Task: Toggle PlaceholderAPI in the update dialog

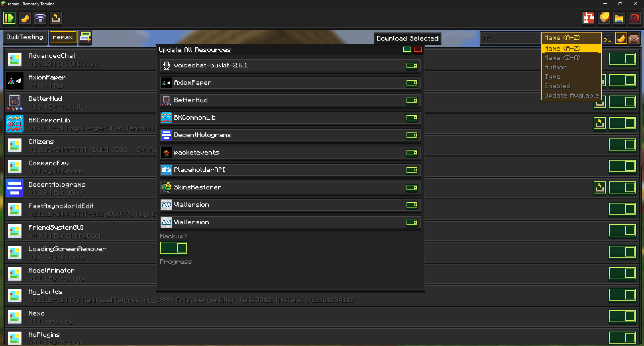Action: (x=412, y=170)
